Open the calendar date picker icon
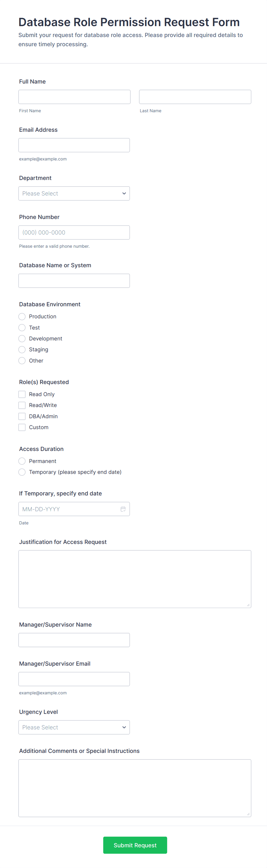Viewport: 267px width, 868px height. pos(123,509)
